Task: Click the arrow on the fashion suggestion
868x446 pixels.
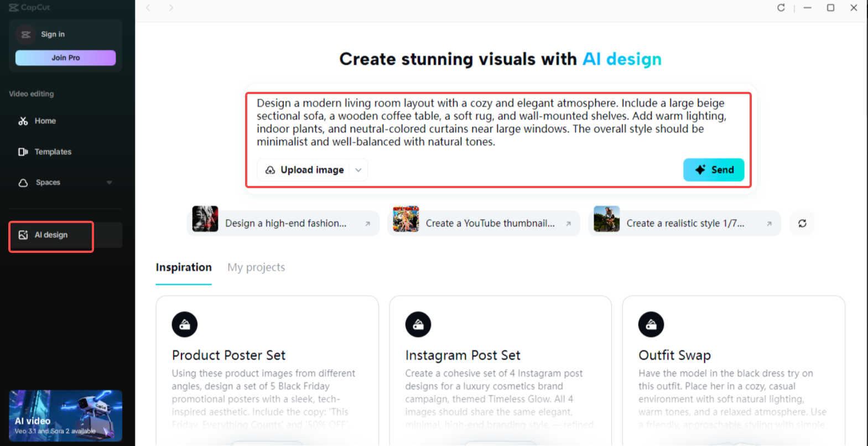Action: (367, 224)
